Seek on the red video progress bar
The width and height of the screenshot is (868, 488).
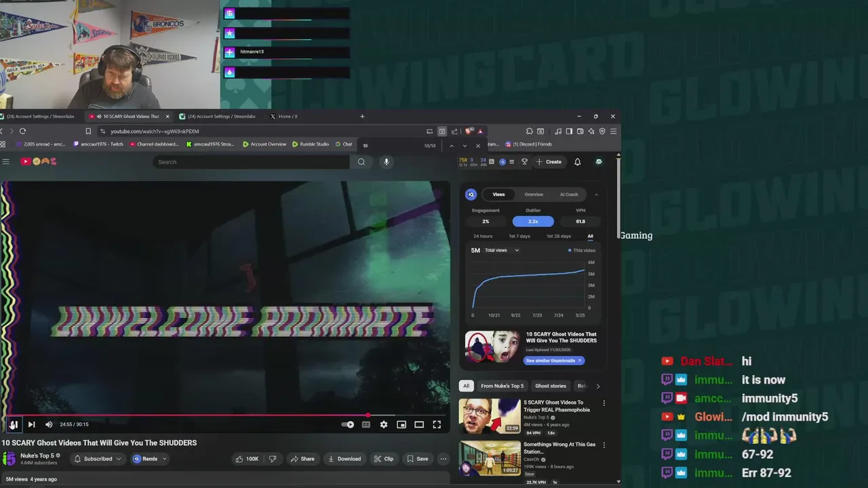224,415
